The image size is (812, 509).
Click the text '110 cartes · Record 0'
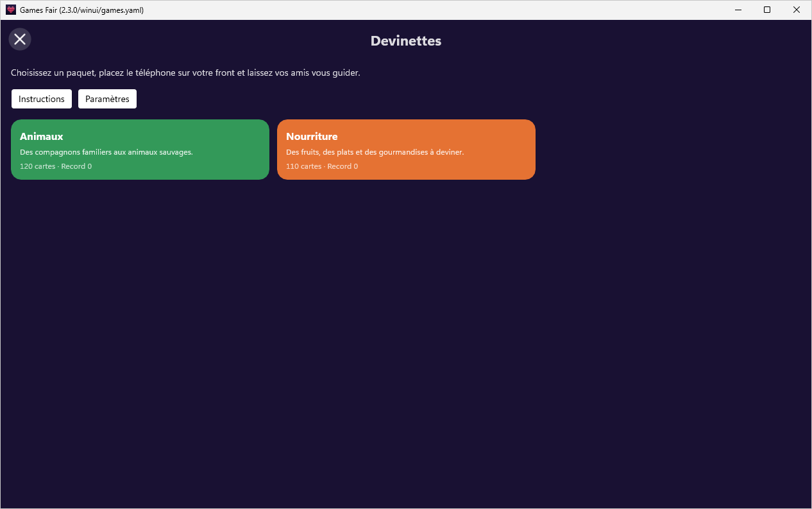[x=322, y=166]
